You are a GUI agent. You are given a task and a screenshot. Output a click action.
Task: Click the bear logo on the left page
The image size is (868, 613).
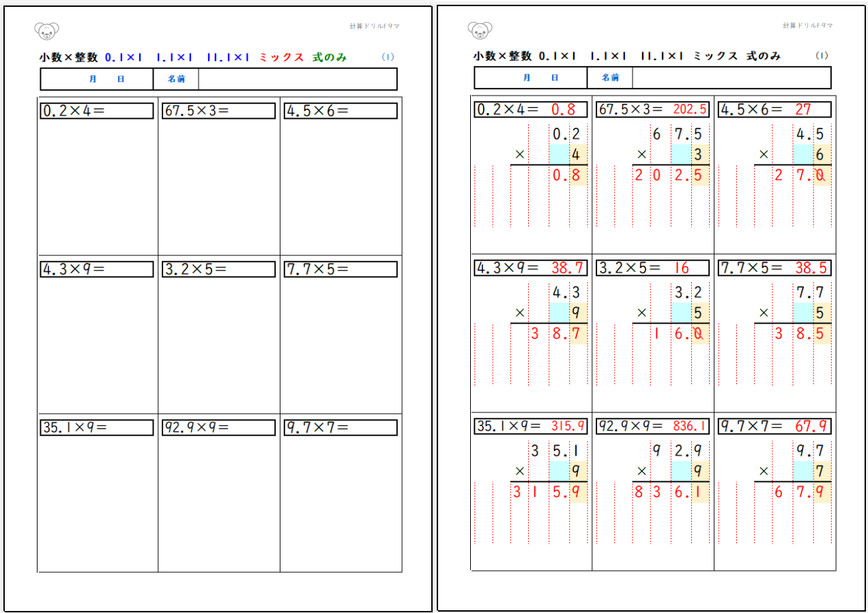pyautogui.click(x=46, y=31)
